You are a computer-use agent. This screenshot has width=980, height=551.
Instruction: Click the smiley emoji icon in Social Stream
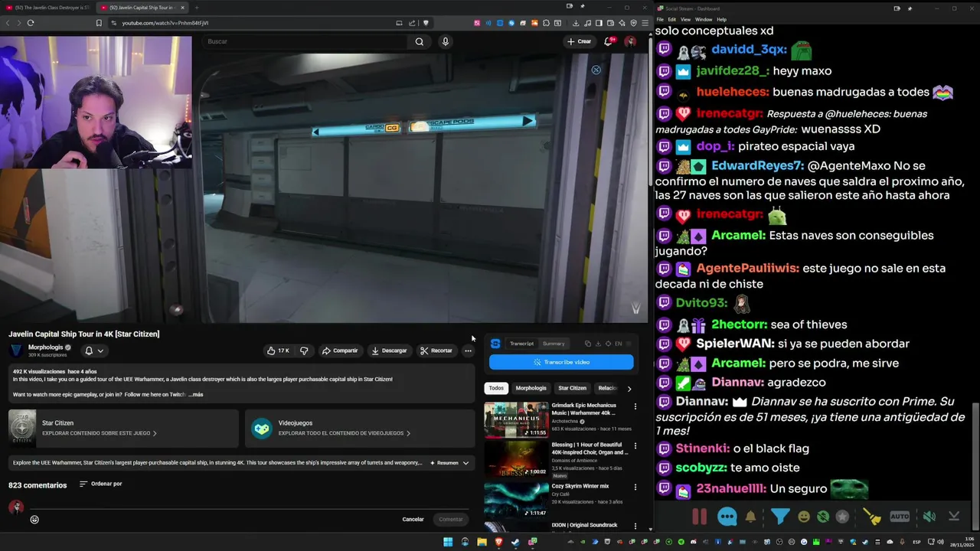pyautogui.click(x=804, y=517)
